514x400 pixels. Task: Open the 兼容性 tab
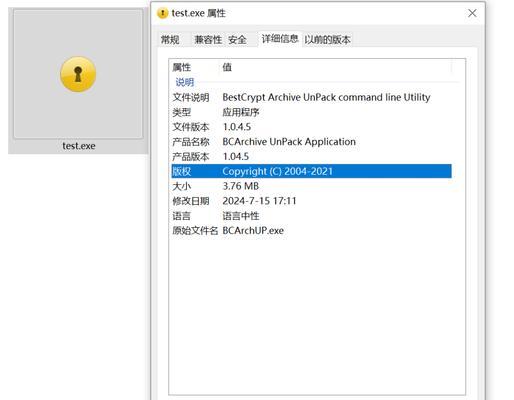[x=208, y=40]
